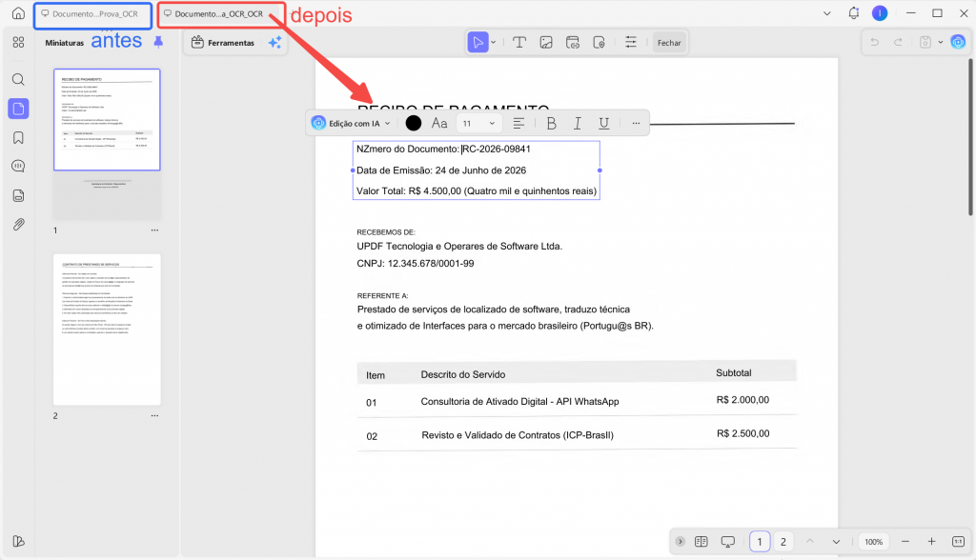This screenshot has width=976, height=560.
Task: Toggle underline formatting
Action: click(x=603, y=123)
